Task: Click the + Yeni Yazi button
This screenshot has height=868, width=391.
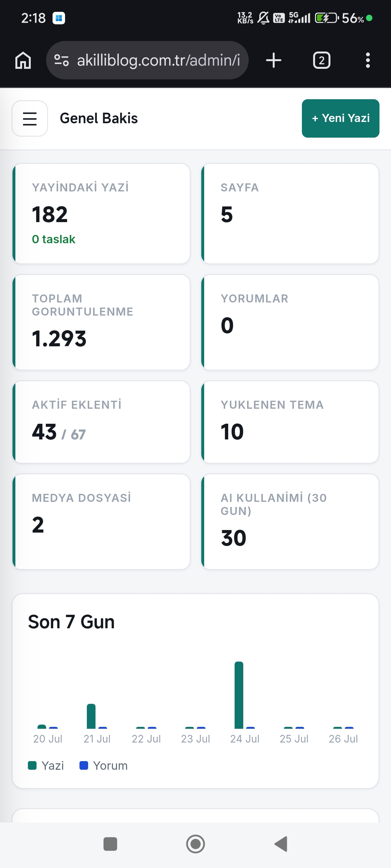Action: [340, 118]
